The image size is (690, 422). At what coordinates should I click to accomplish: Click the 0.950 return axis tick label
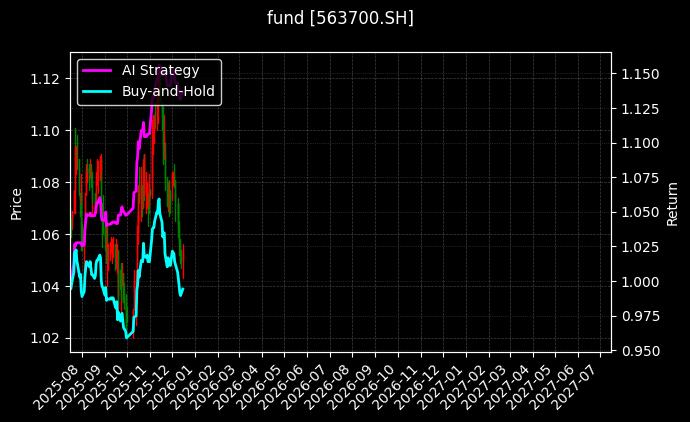point(639,351)
